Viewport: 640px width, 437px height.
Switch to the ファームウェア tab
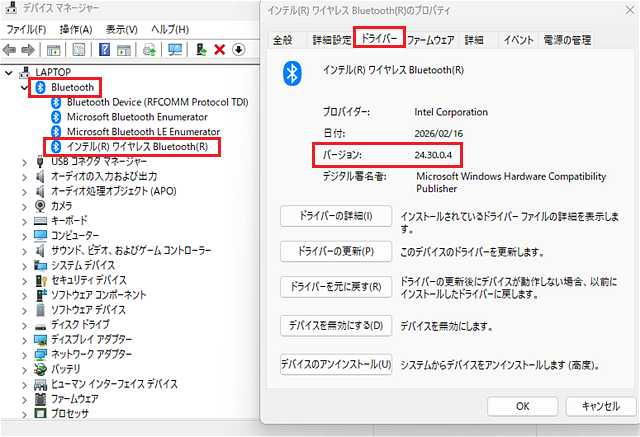click(431, 40)
